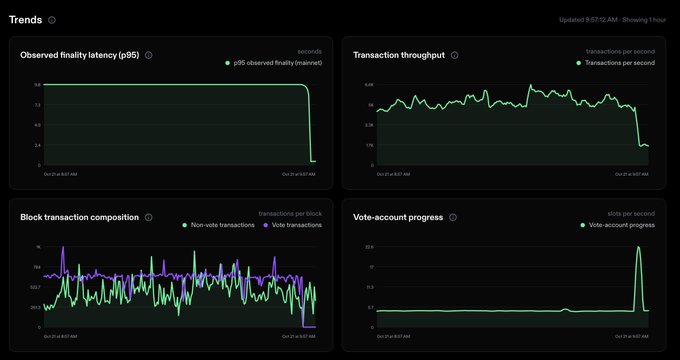Screen dimensions: 680x360
Task: Click the gray transactions per second unit label
Action: coord(620,52)
